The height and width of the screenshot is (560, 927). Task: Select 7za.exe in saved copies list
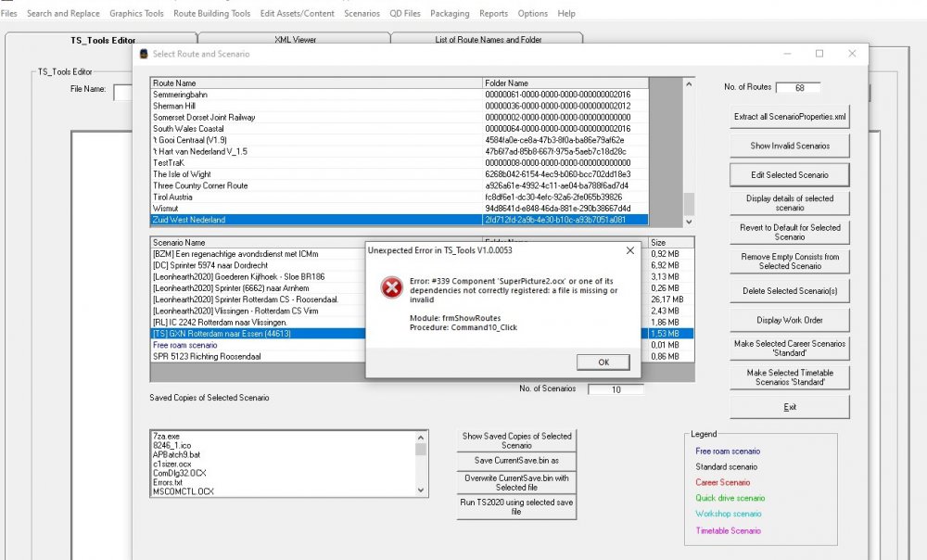(x=167, y=436)
